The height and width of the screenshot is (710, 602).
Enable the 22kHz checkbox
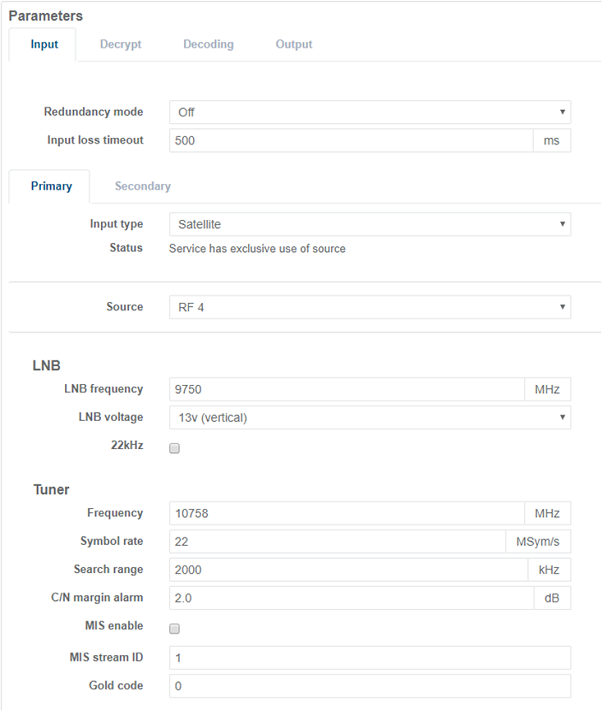click(174, 449)
